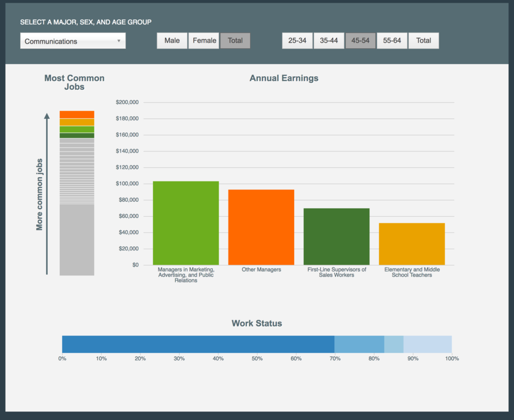Screen dimensions: 514x420
Task: Select the Male sex filter
Action: pyautogui.click(x=172, y=41)
